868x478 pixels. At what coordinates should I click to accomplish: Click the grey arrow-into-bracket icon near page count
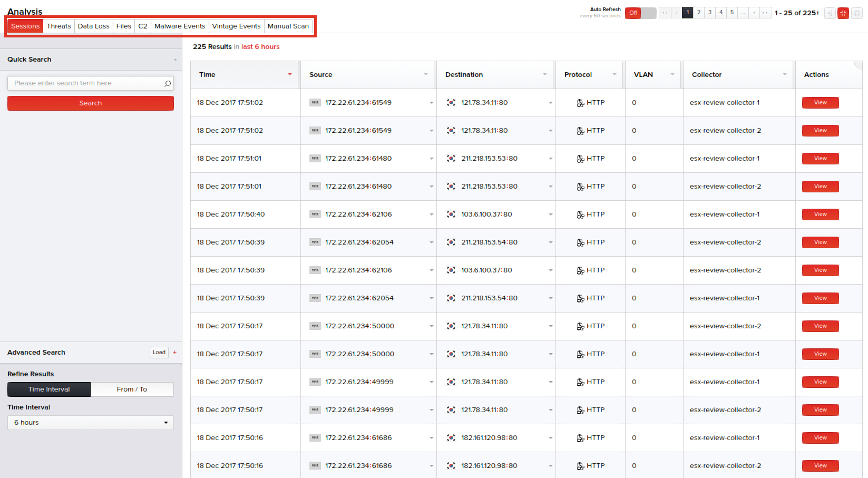pyautogui.click(x=830, y=13)
